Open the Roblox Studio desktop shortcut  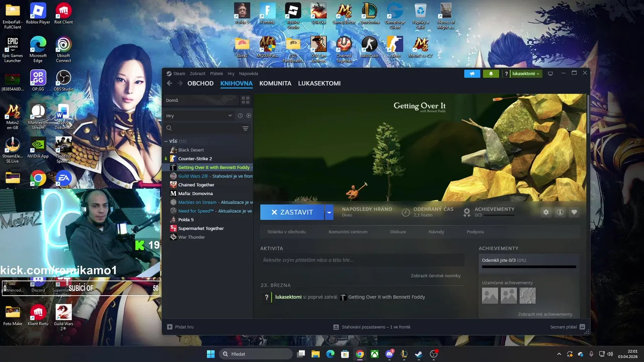tap(293, 16)
